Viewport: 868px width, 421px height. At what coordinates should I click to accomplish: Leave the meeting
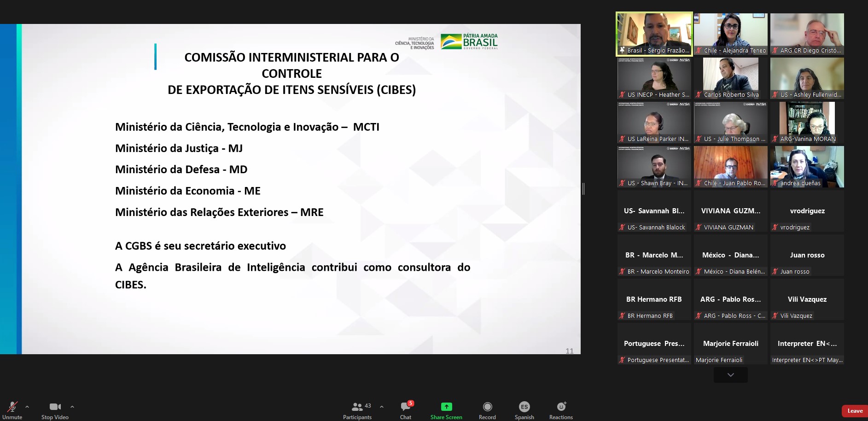click(x=855, y=411)
